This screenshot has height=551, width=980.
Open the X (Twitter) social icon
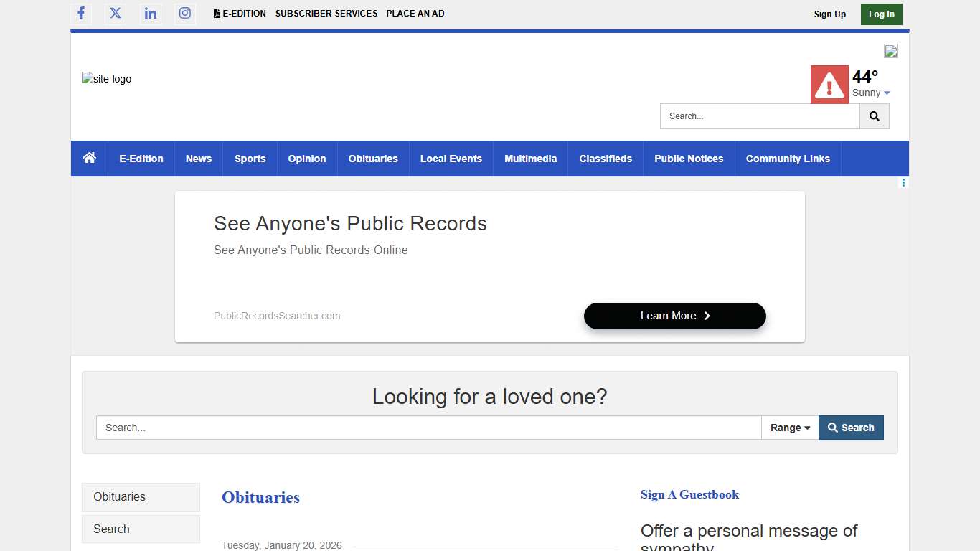coord(116,14)
